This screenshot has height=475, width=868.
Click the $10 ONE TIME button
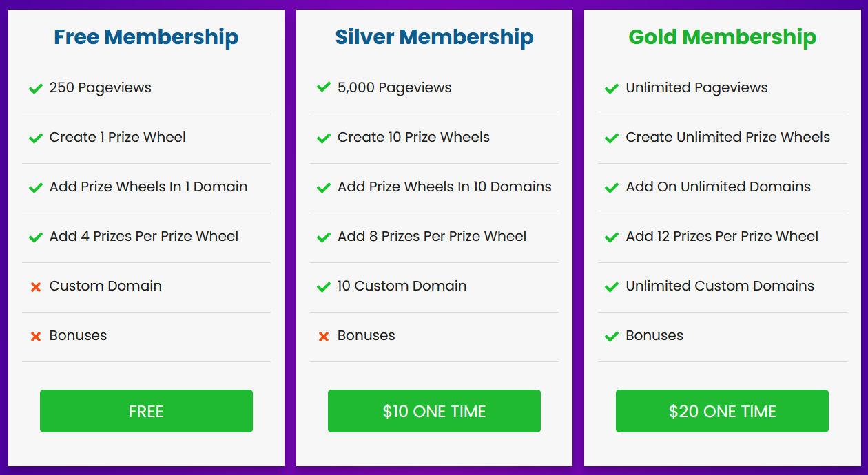tap(434, 410)
